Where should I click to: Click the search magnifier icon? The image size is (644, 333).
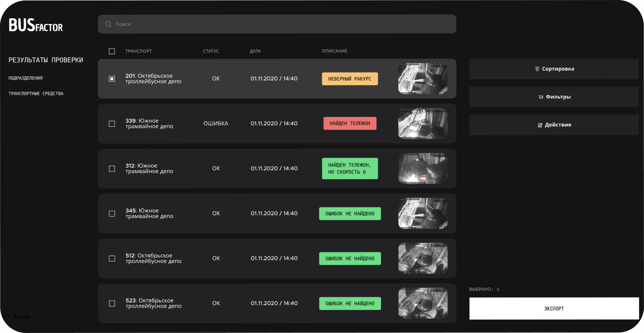point(108,24)
